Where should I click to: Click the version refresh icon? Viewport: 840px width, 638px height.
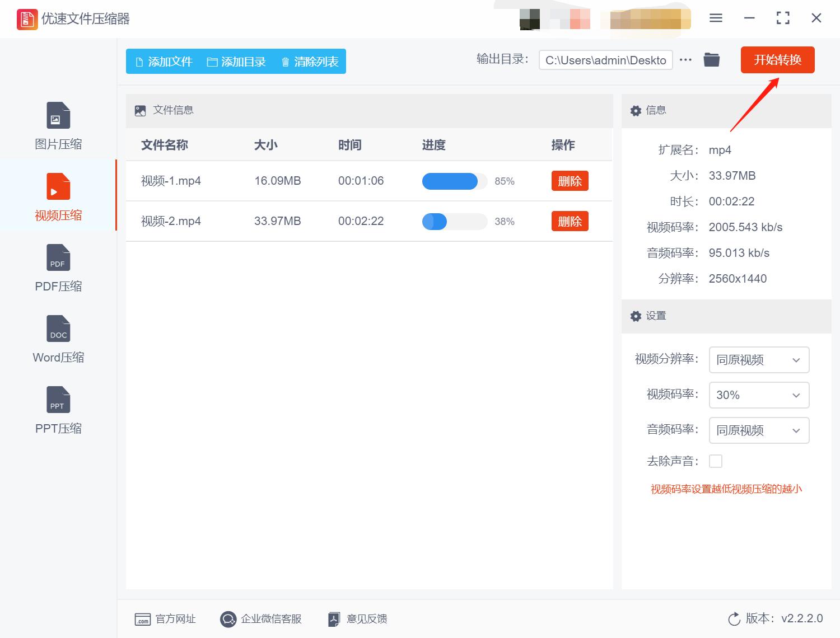(734, 619)
